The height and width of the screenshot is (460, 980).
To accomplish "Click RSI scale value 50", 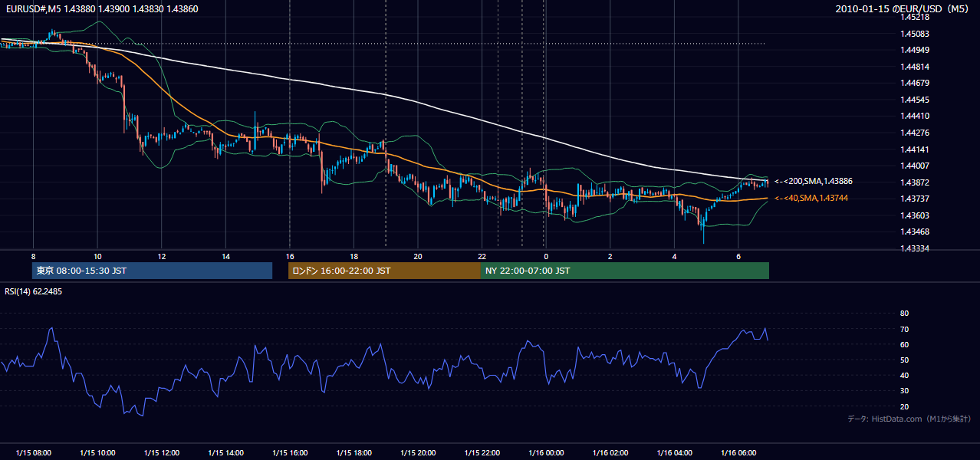I will 904,360.
